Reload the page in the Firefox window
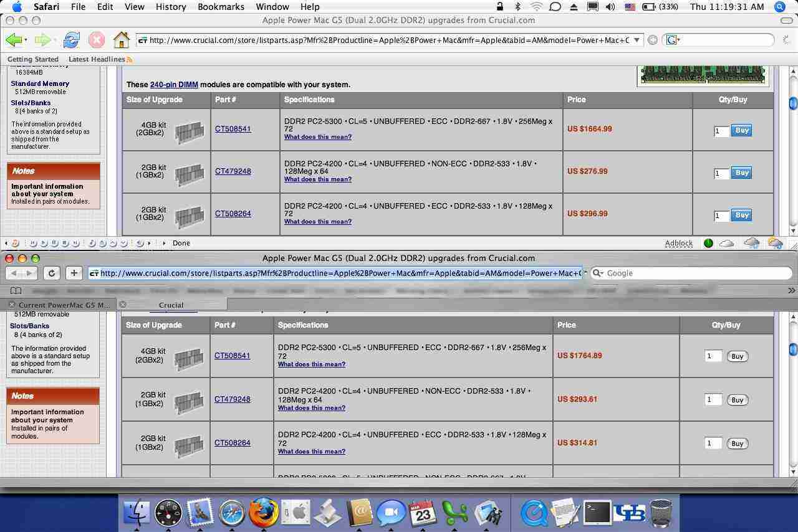Image resolution: width=798 pixels, height=532 pixels. 71,40
